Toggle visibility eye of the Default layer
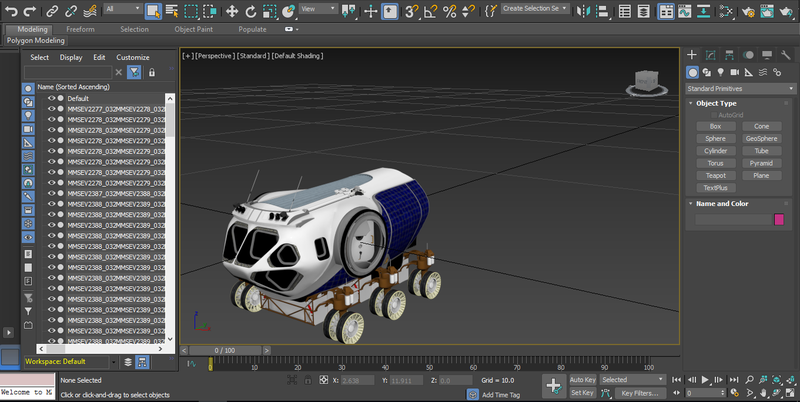Screen dimensions: 800x402 point(51,99)
